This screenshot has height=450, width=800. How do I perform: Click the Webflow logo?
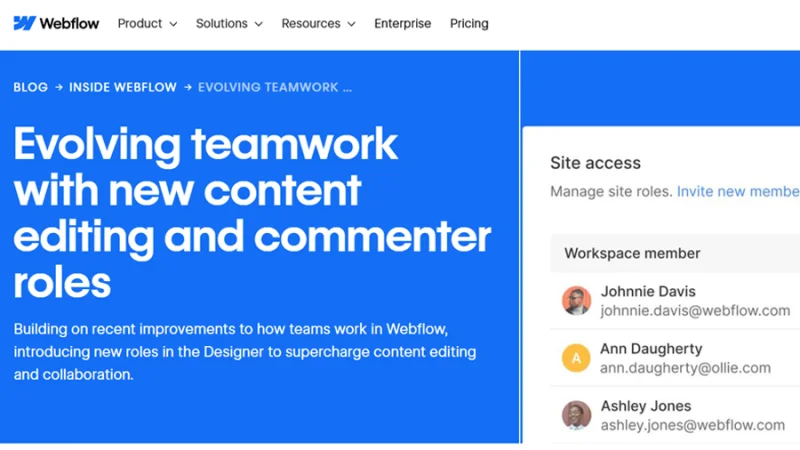tap(56, 23)
